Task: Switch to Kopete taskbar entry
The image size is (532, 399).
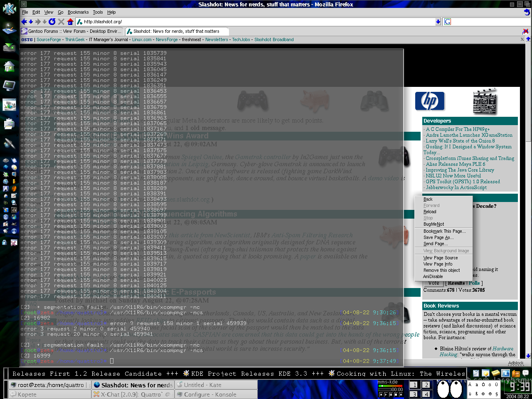Action: (49, 394)
